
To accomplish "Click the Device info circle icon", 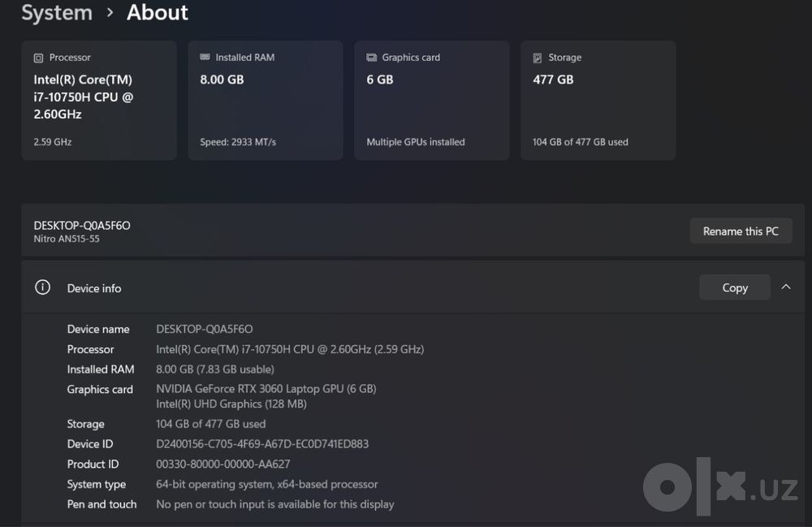I will [x=42, y=287].
